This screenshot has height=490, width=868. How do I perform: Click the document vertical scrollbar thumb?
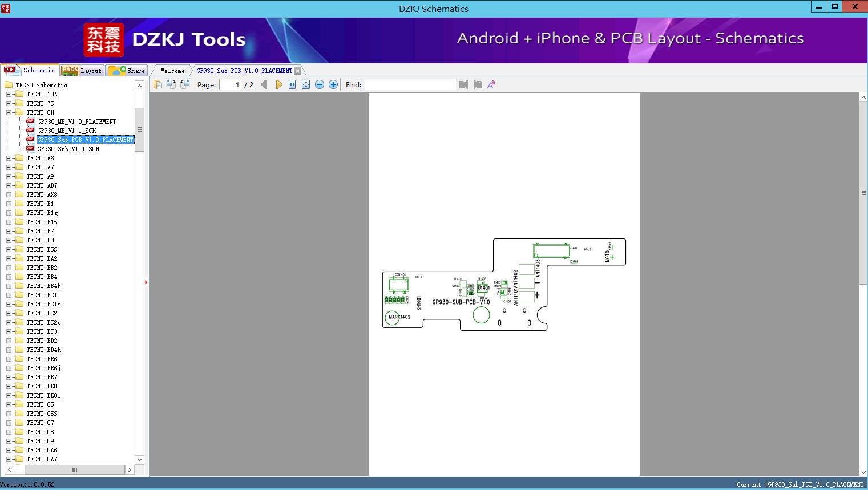coord(863,193)
